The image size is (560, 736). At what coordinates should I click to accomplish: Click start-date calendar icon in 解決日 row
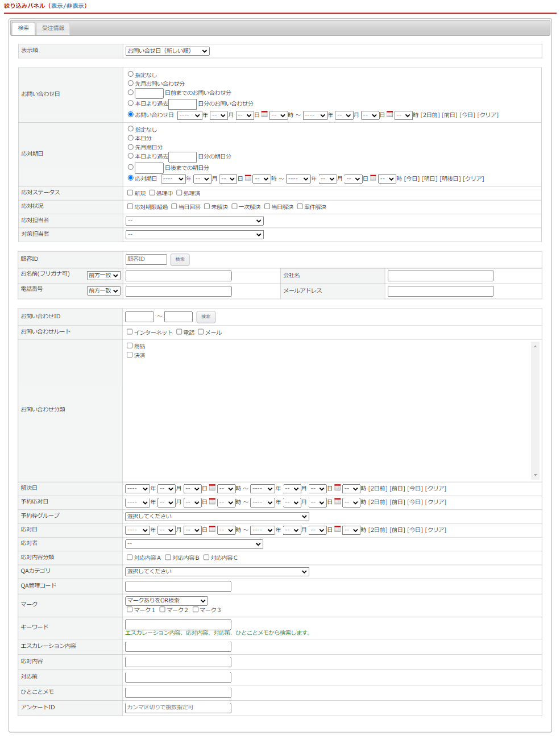click(212, 488)
